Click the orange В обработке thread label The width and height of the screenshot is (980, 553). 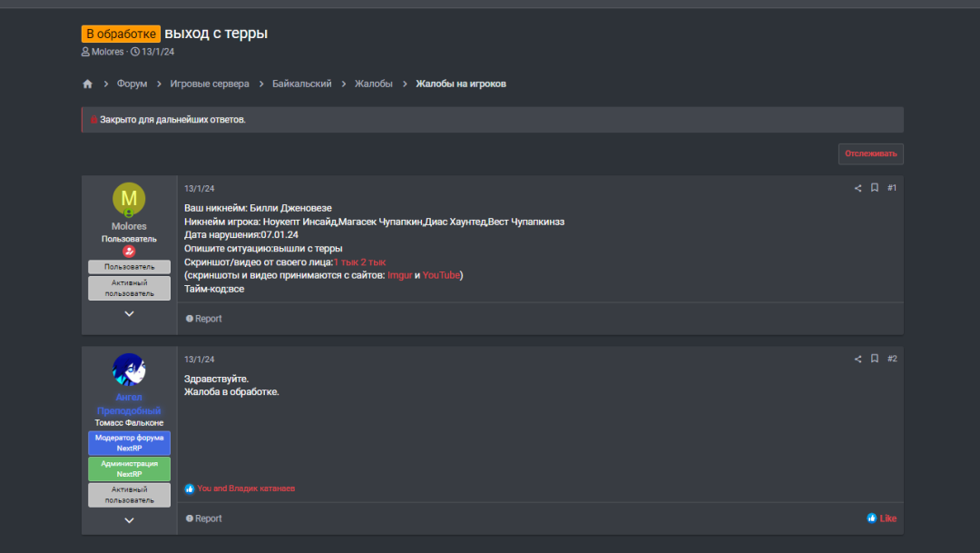121,34
